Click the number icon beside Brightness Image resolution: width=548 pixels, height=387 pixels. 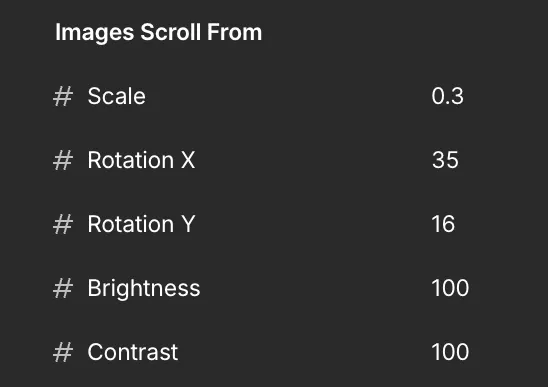(x=63, y=288)
